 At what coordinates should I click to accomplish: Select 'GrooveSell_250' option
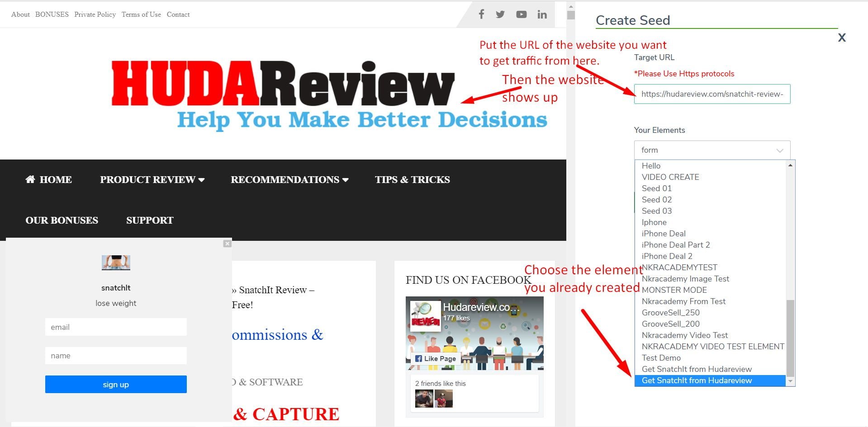[x=710, y=313]
